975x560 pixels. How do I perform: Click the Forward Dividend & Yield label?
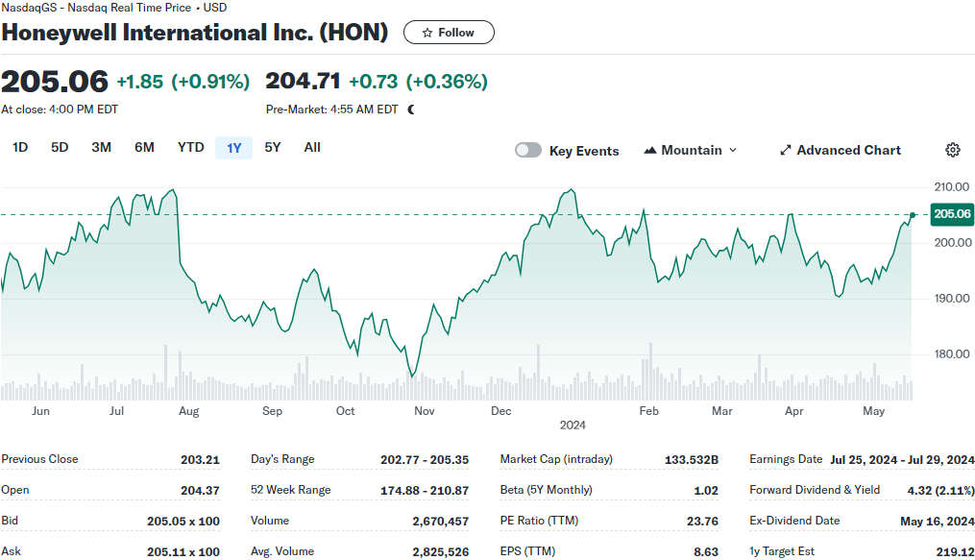pos(815,490)
